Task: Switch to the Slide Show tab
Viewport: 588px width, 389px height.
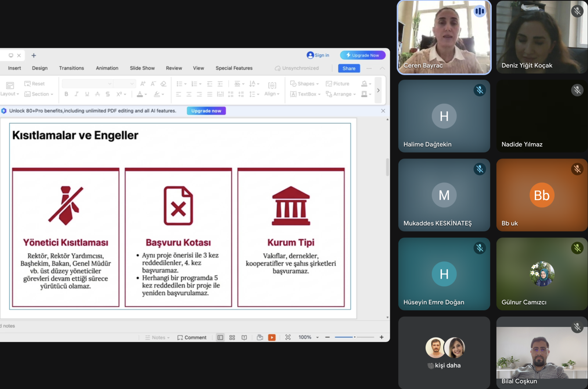Action: click(142, 68)
